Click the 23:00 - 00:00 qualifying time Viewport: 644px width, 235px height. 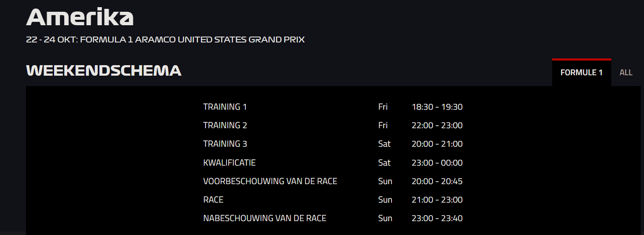click(x=437, y=163)
